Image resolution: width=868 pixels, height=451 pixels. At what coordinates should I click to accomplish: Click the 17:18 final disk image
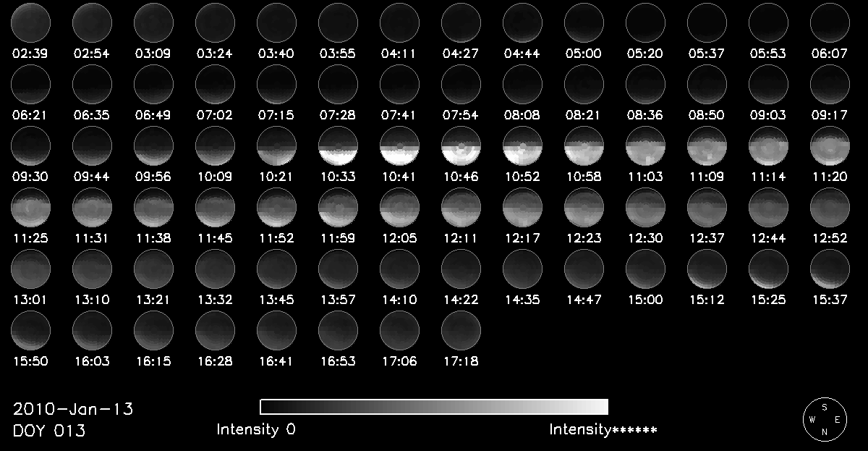[461, 331]
